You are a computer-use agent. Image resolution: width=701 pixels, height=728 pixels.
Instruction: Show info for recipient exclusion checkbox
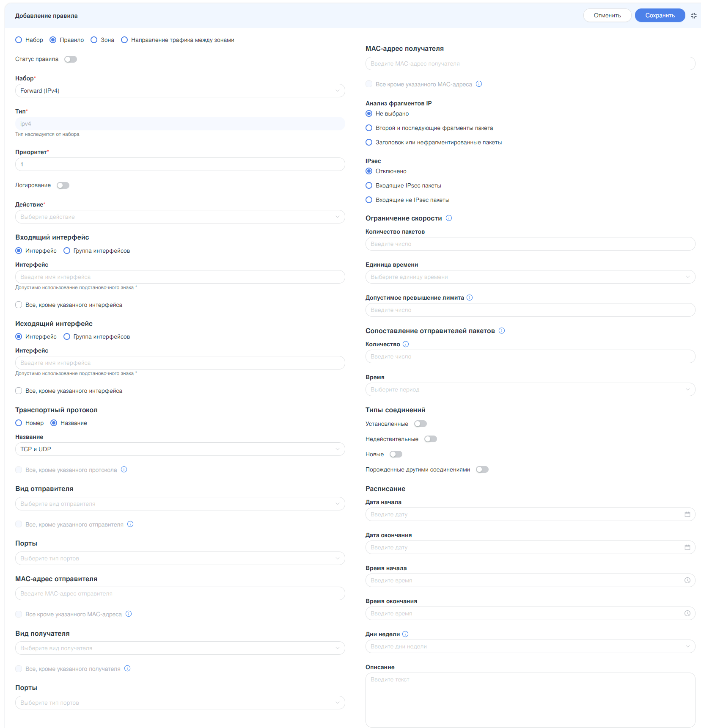(127, 668)
